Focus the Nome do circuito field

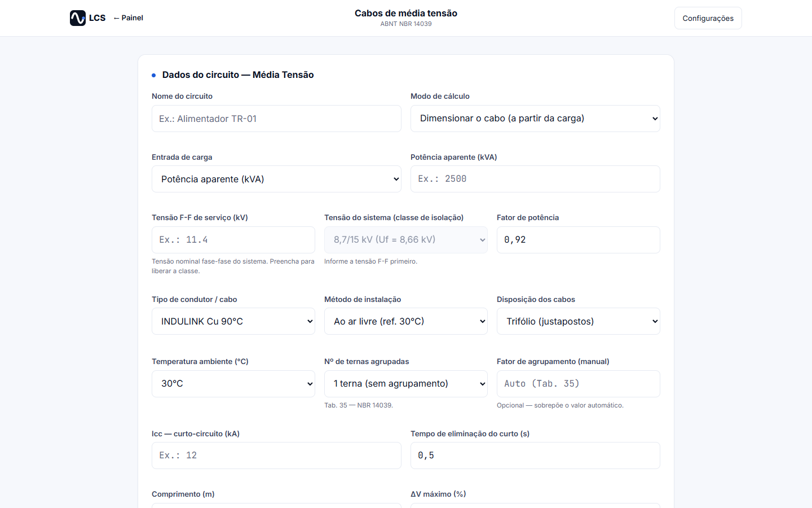pos(276,119)
